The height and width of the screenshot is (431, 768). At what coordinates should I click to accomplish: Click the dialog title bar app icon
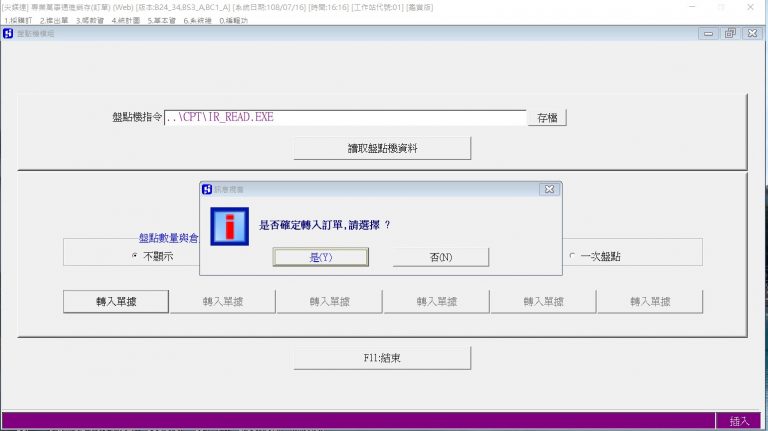(207, 189)
